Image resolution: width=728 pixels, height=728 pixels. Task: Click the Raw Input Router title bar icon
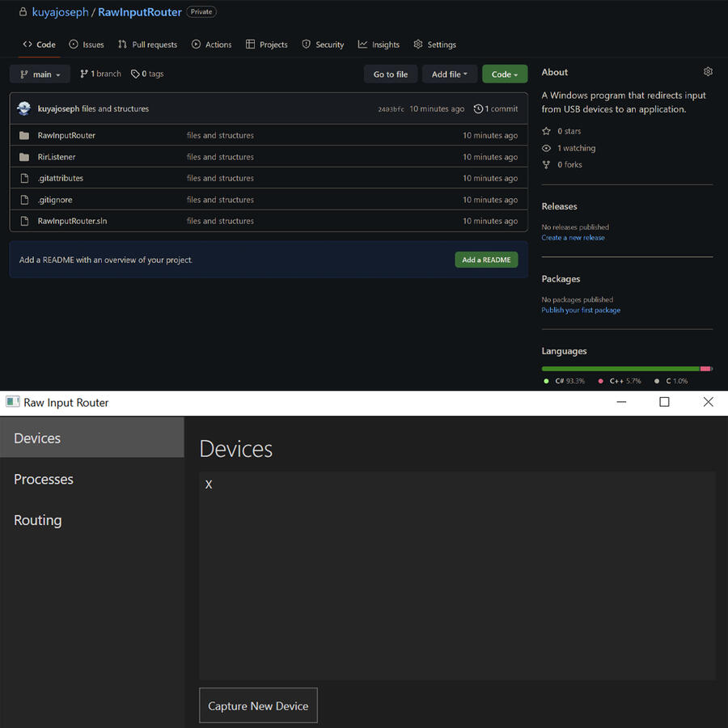(12, 401)
